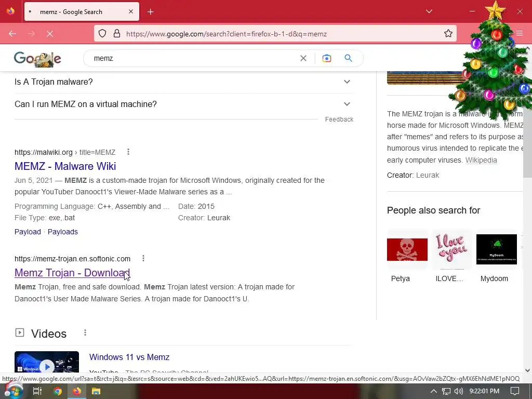Screen dimensions: 532x399
Task: Expand 'Can I run MEMZ on a virtual machine?'
Action: 184,104
